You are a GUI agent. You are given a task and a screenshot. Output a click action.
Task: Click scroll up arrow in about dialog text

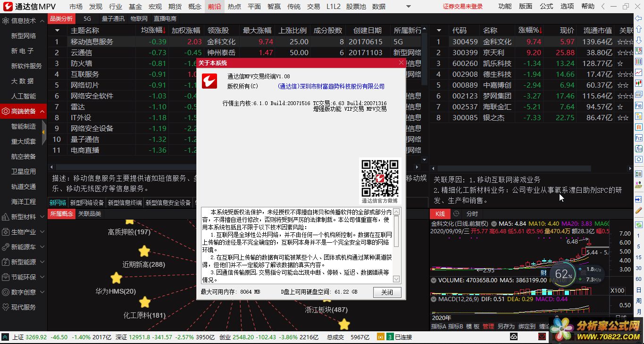point(396,212)
